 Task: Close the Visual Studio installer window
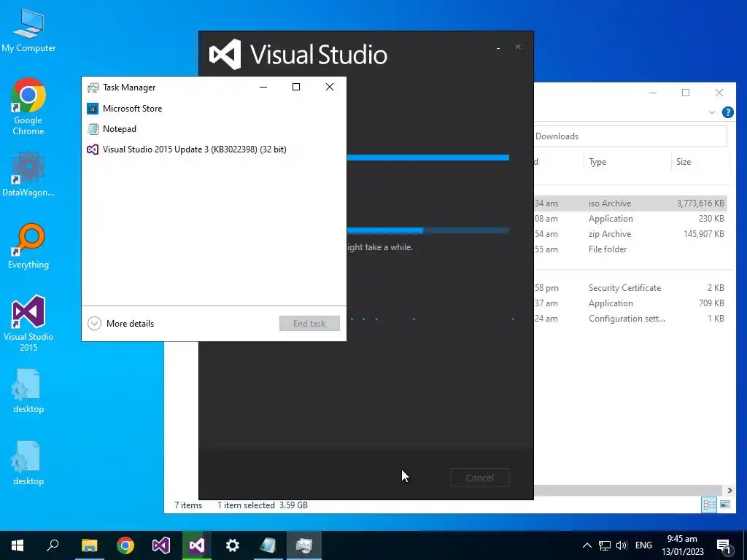pyautogui.click(x=518, y=47)
